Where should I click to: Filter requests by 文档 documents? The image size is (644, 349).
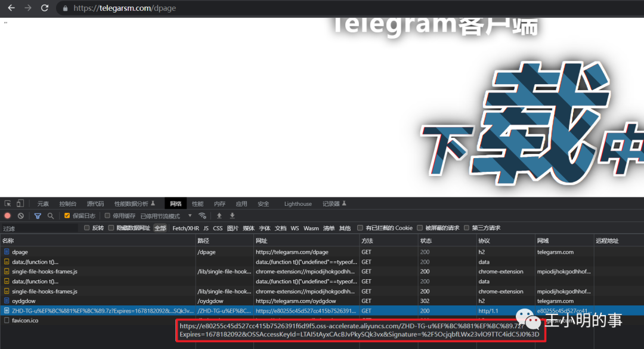point(280,228)
